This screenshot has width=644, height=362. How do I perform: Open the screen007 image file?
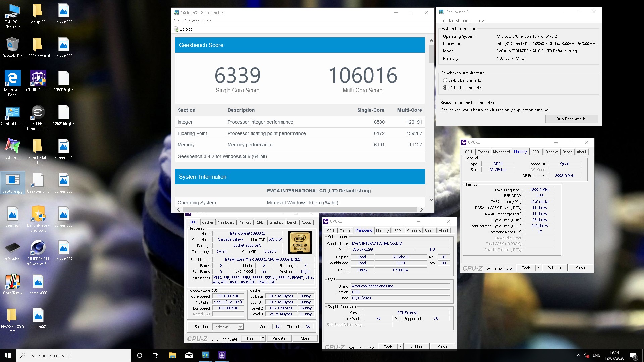click(x=63, y=251)
